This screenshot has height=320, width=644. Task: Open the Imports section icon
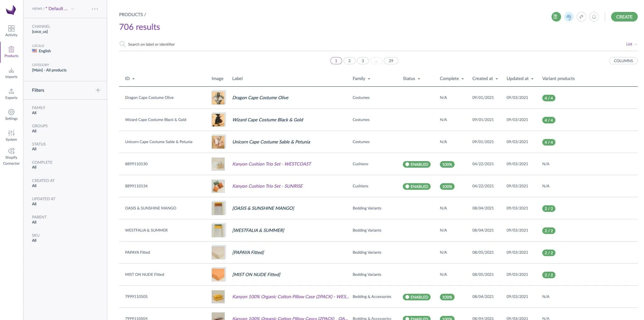pos(11,72)
